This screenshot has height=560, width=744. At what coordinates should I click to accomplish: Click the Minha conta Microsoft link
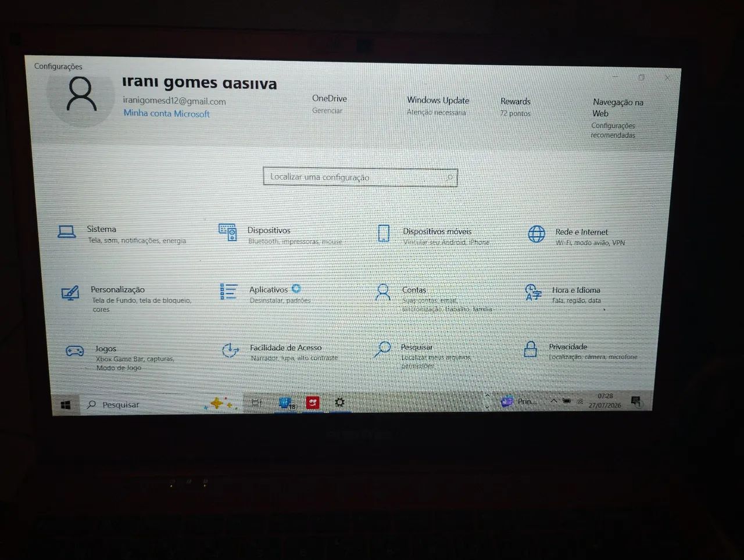[x=166, y=113]
